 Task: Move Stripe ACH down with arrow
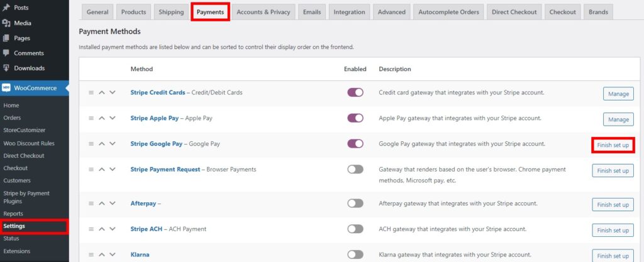(112, 229)
